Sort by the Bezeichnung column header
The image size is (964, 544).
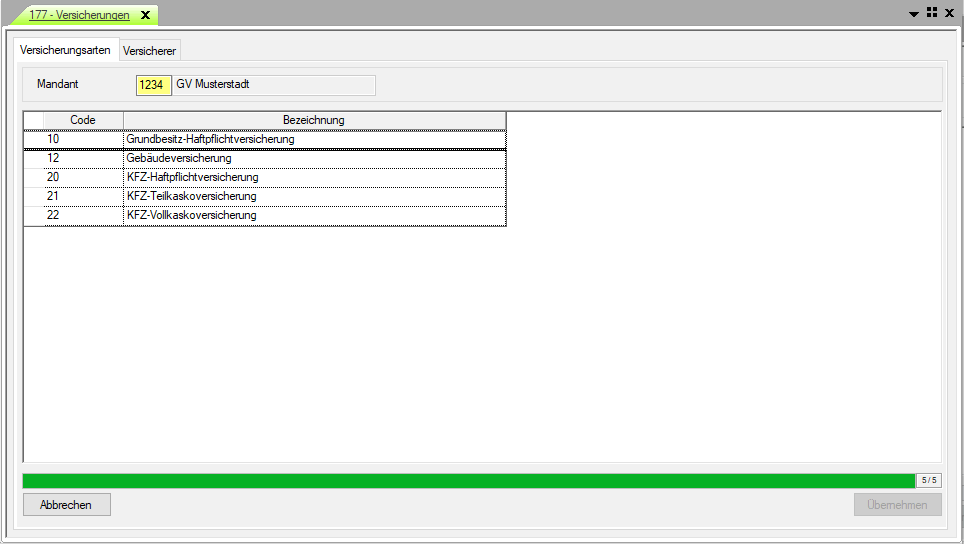tap(313, 120)
